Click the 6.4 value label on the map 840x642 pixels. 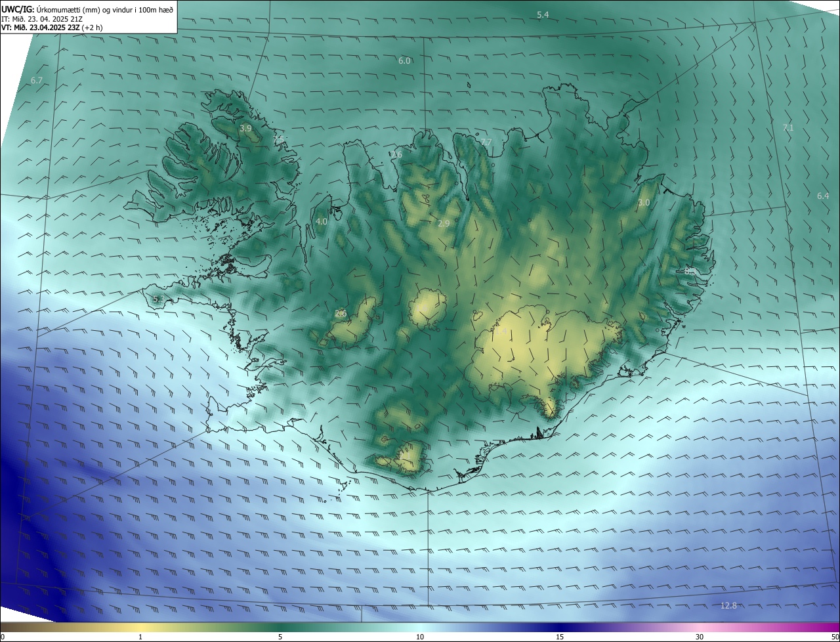pos(823,196)
